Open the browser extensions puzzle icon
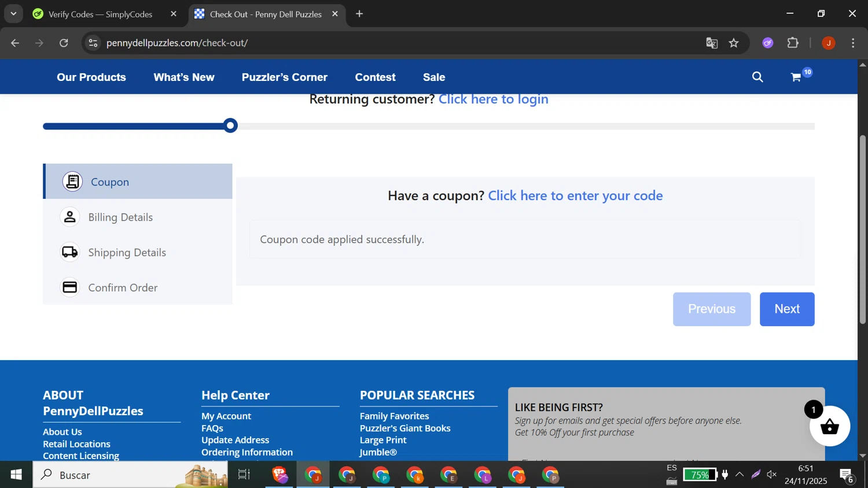 (793, 43)
